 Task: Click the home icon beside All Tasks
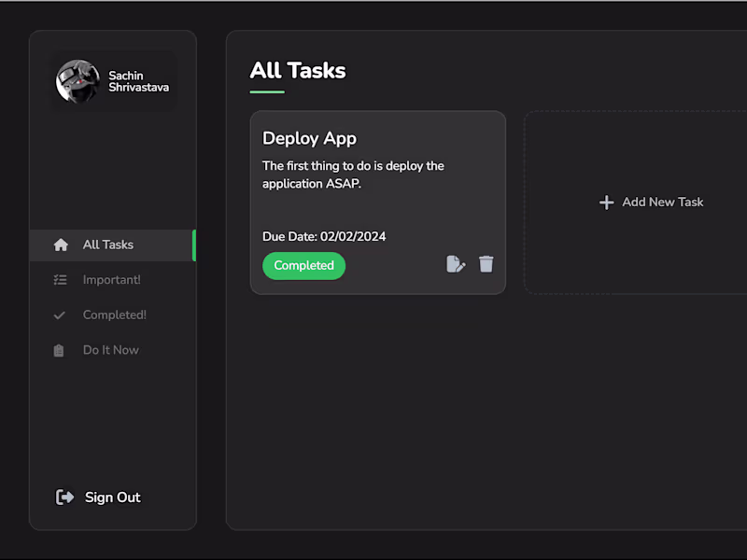click(x=61, y=245)
